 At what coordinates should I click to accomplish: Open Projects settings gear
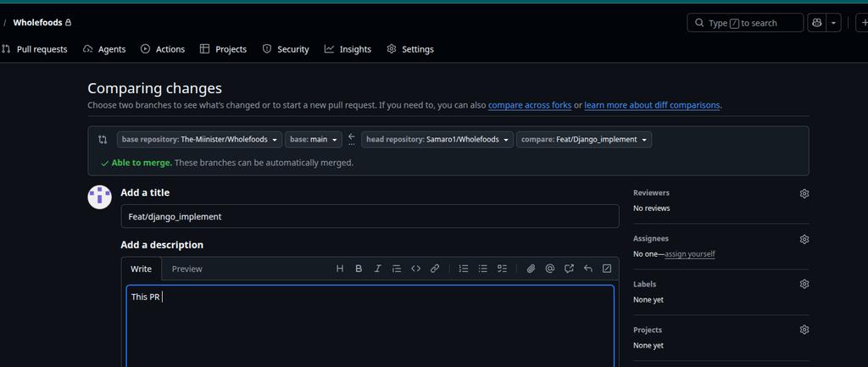coord(804,330)
